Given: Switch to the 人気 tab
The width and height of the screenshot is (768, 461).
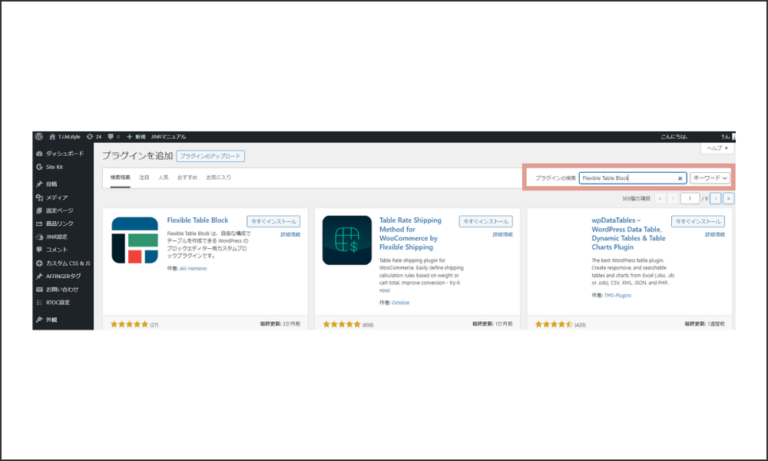Looking at the screenshot, I should (161, 177).
